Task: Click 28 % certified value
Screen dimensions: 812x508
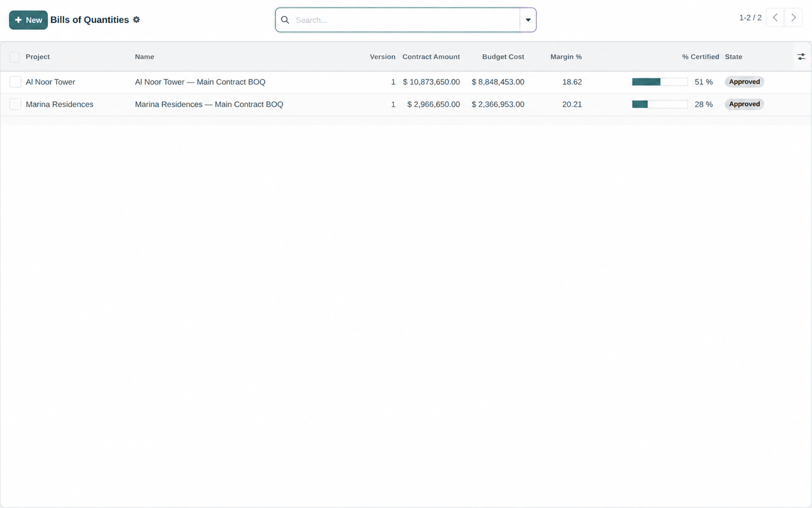Action: (x=703, y=104)
